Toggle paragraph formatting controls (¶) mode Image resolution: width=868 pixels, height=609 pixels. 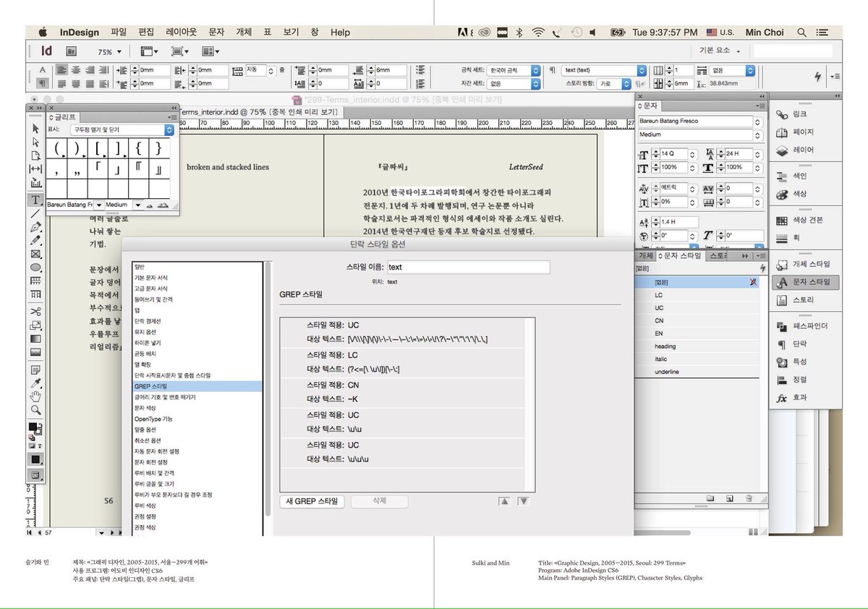pyautogui.click(x=42, y=83)
